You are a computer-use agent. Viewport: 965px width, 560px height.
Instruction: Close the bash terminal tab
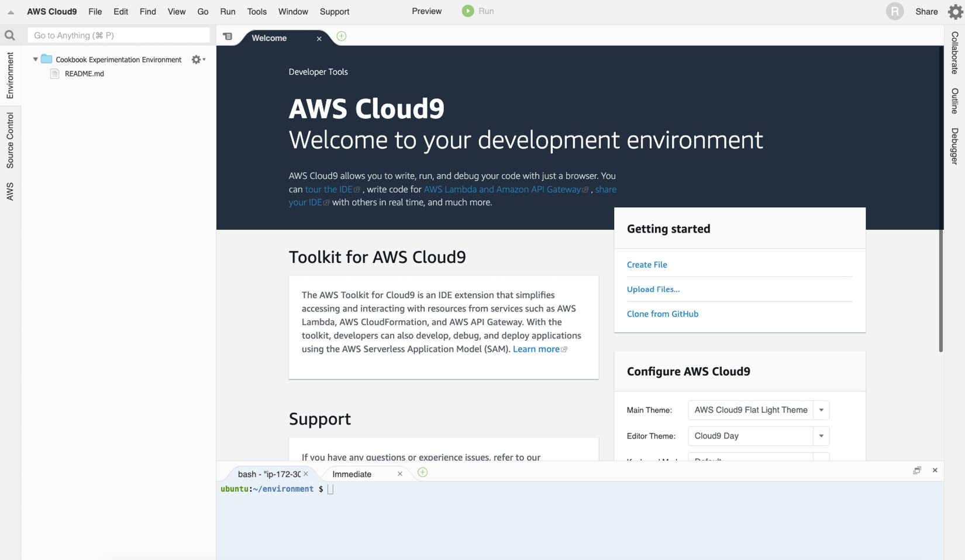(x=306, y=473)
